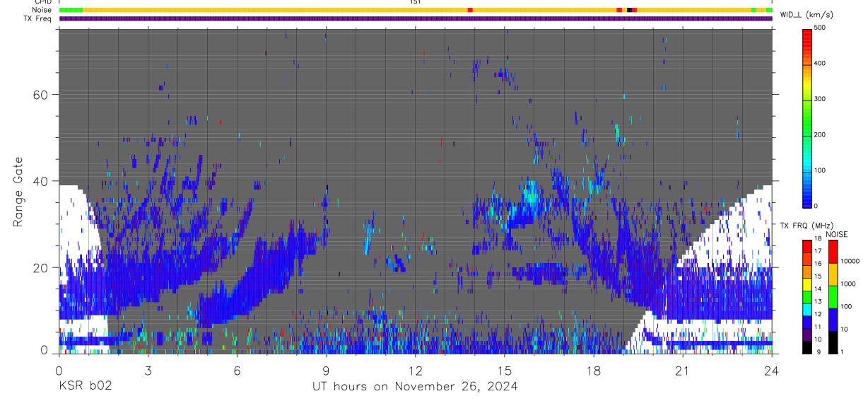Select the 'KSR b02' radar beam label

85,386
